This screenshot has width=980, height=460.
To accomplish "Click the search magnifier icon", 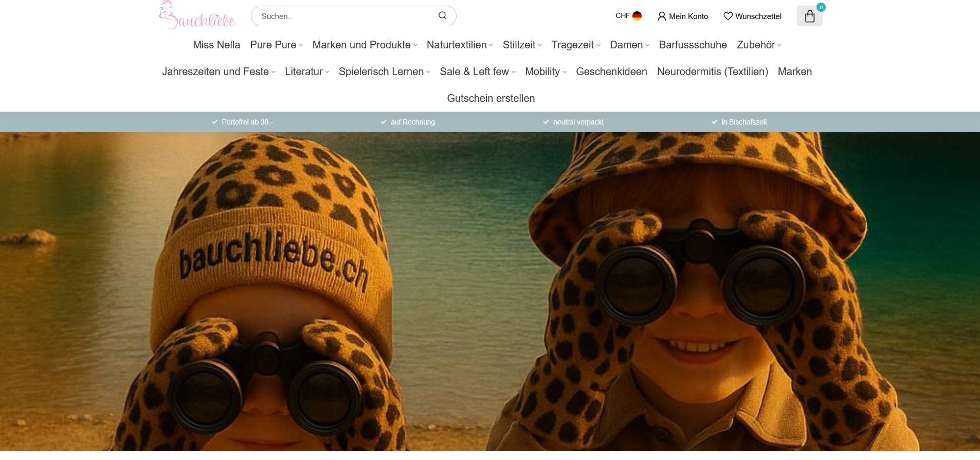I will [x=442, y=16].
